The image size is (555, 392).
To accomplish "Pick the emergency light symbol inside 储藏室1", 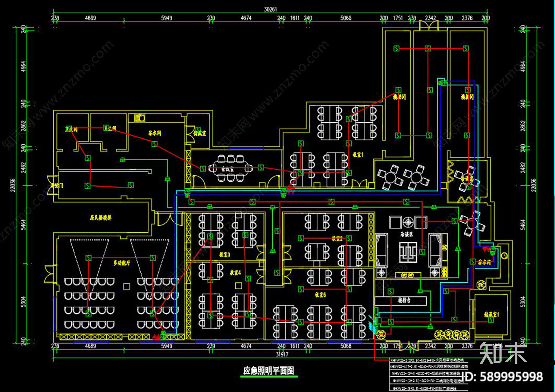I will tap(491, 320).
